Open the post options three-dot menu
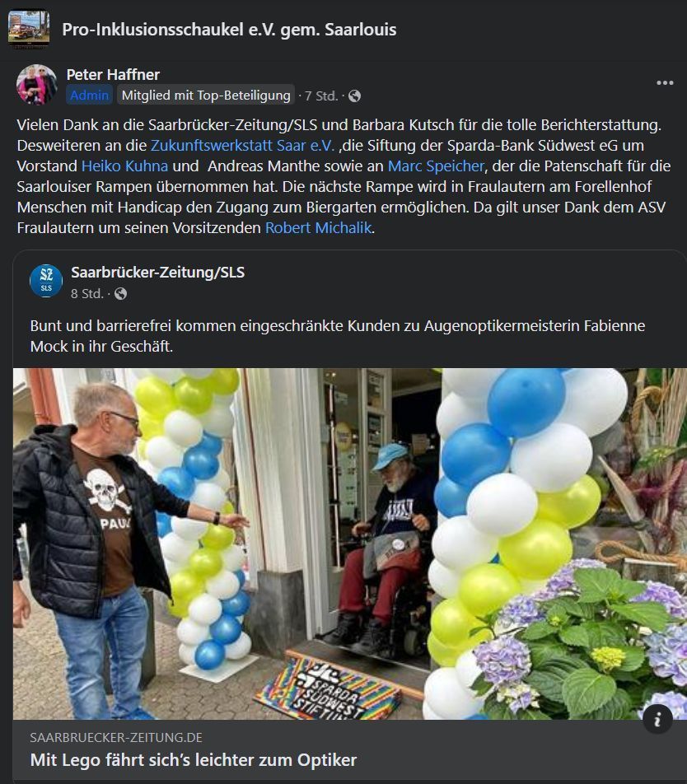 pos(665,83)
